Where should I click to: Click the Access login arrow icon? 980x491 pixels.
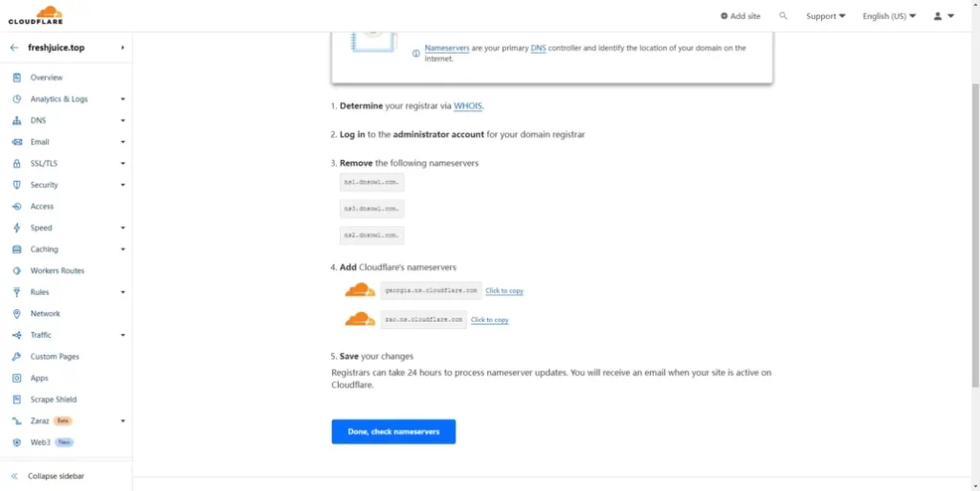(x=17, y=206)
